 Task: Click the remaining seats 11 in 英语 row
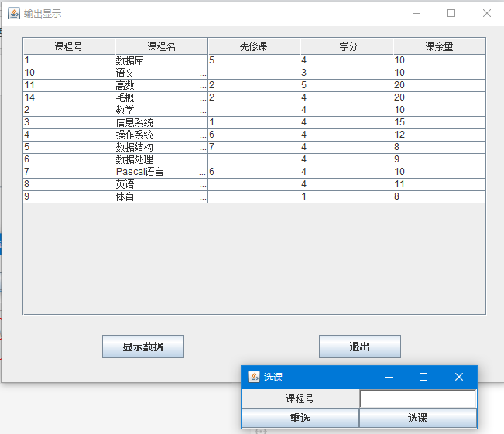coord(439,184)
